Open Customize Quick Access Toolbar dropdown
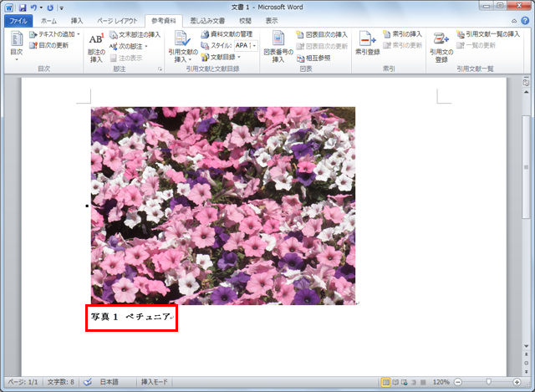The height and width of the screenshot is (392, 535). pos(61,8)
